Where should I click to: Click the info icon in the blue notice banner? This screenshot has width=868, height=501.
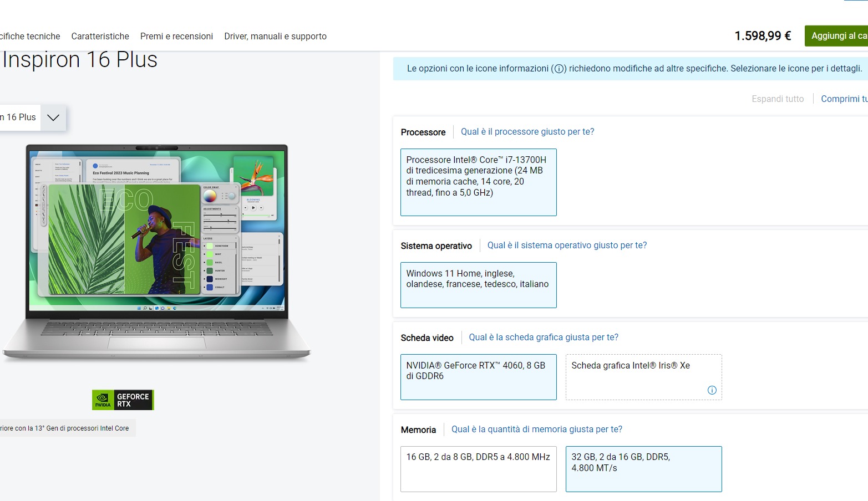coord(559,69)
